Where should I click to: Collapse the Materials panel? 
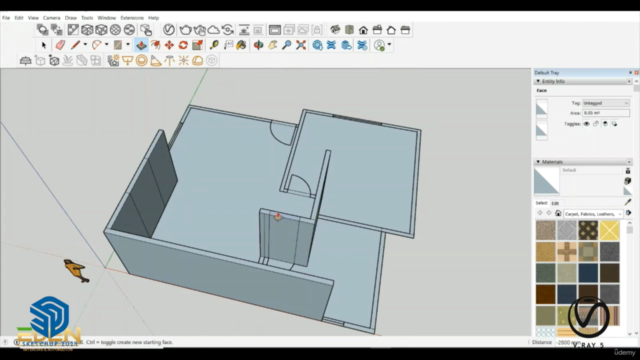[x=538, y=162]
